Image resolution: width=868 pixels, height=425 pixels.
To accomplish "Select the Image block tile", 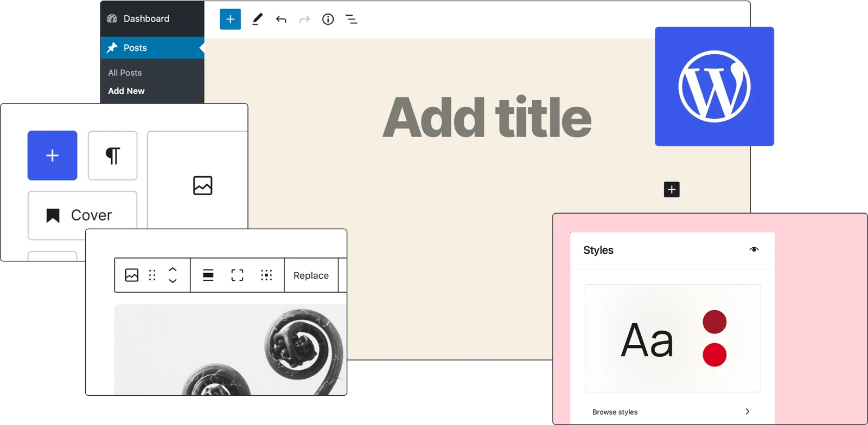I will tap(198, 180).
